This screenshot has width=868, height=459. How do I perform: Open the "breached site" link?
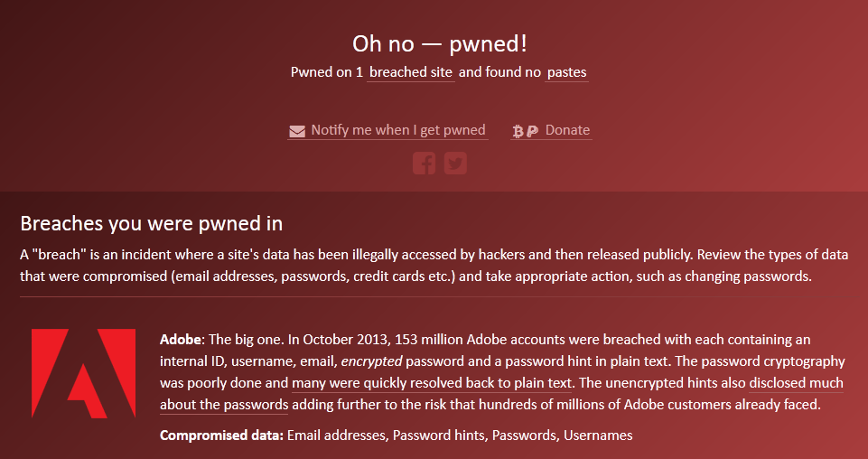(411, 72)
